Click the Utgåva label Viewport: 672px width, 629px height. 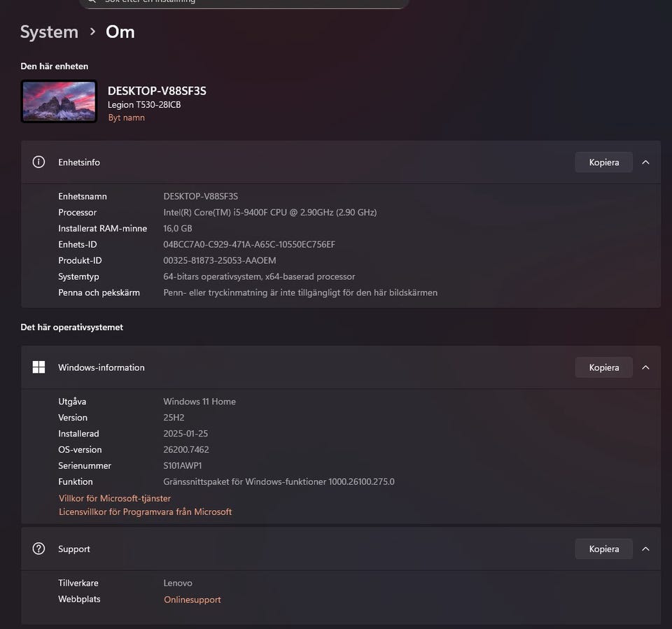tap(72, 402)
